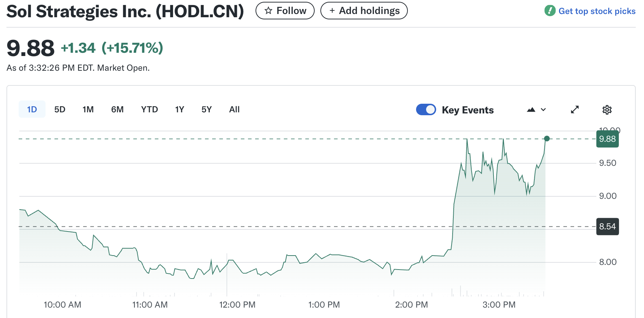Image resolution: width=644 pixels, height=318 pixels.
Task: Click the green endpoint dot on the chart line
Action: point(547,138)
